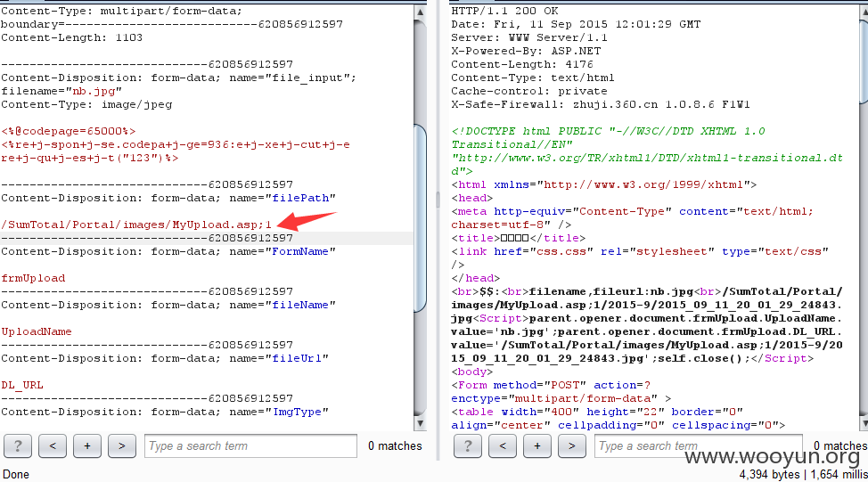Screen dimensions: 868x482
Task: Open the plus options in response search bar
Action: (x=537, y=446)
